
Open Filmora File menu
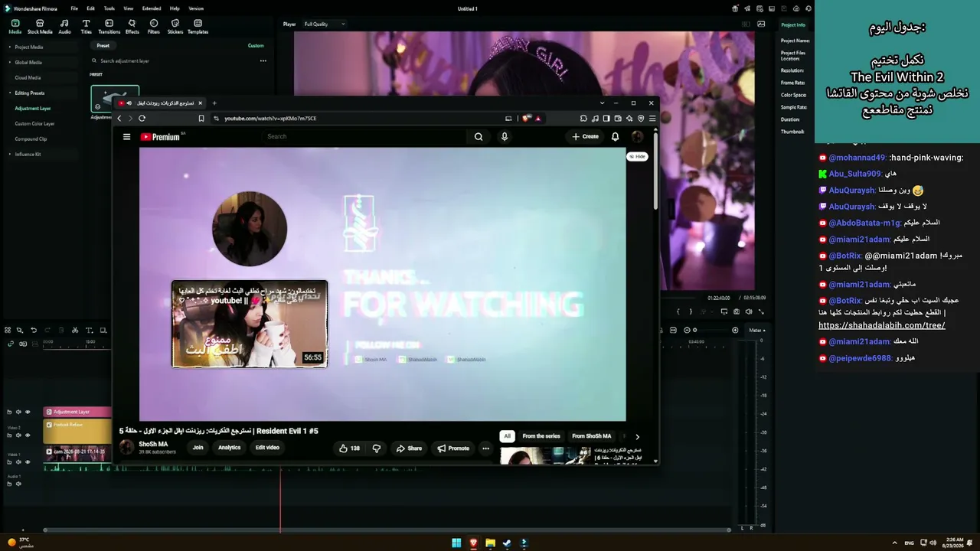click(x=74, y=8)
